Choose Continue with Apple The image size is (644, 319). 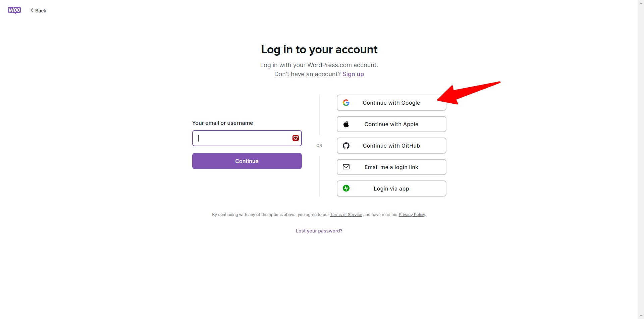[391, 124]
